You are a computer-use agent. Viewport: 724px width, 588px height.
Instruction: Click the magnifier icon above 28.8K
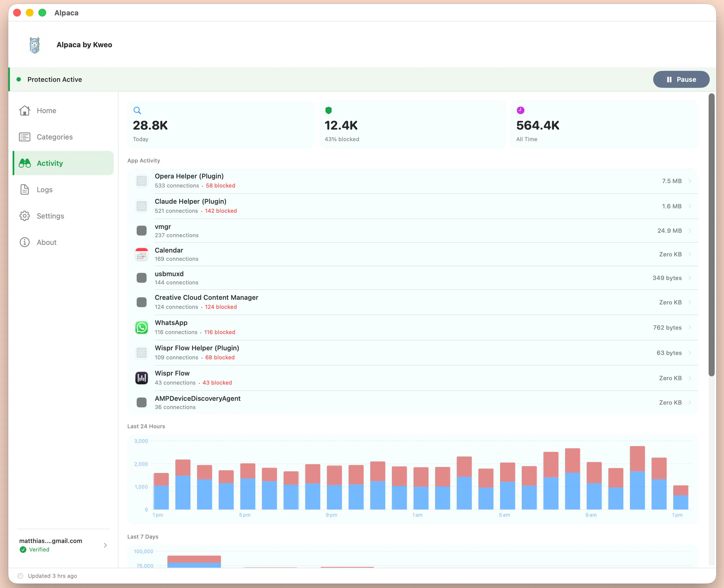pyautogui.click(x=137, y=110)
